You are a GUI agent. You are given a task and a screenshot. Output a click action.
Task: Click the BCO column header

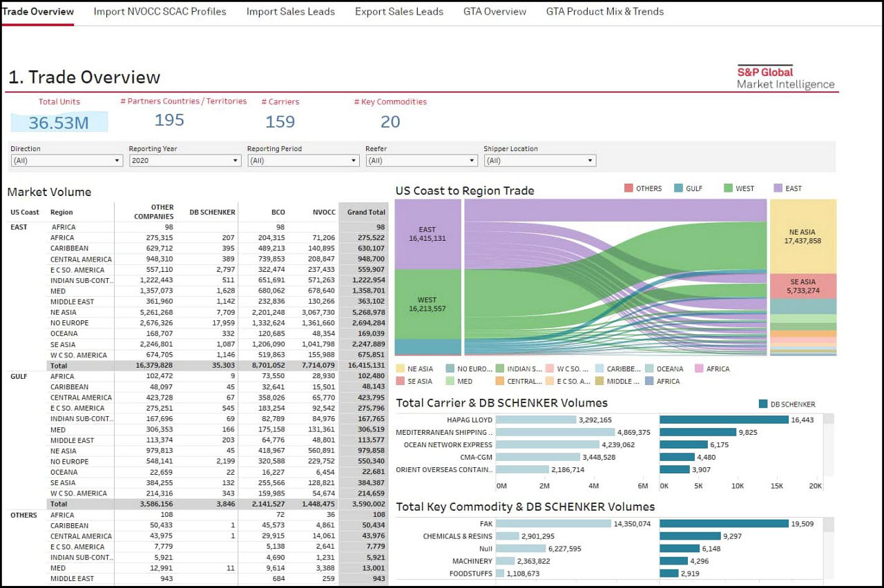point(278,212)
